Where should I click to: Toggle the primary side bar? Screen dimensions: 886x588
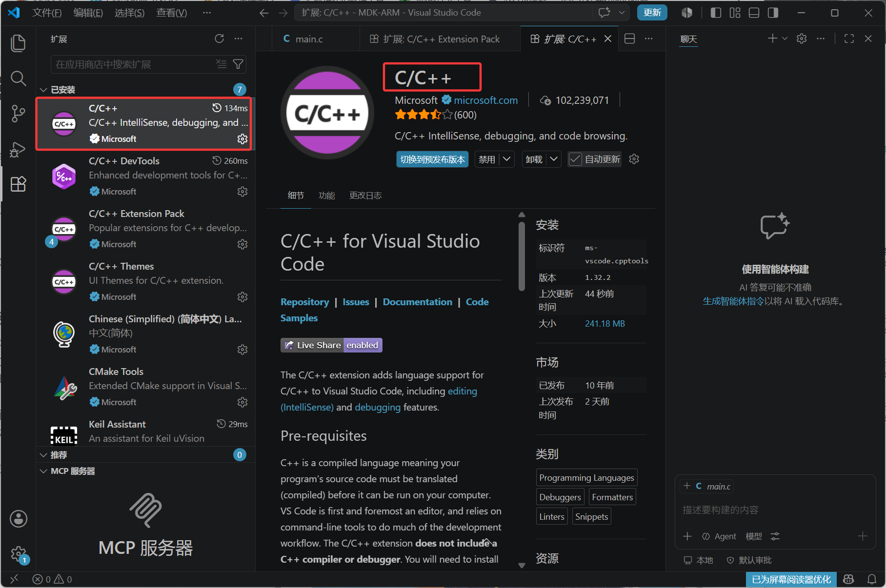click(716, 13)
